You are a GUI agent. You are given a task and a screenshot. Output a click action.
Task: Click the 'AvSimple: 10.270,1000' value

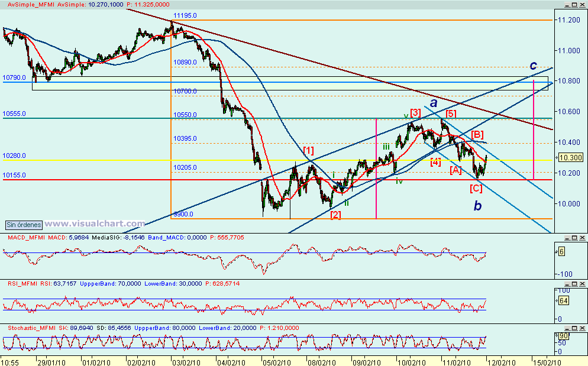coord(91,5)
